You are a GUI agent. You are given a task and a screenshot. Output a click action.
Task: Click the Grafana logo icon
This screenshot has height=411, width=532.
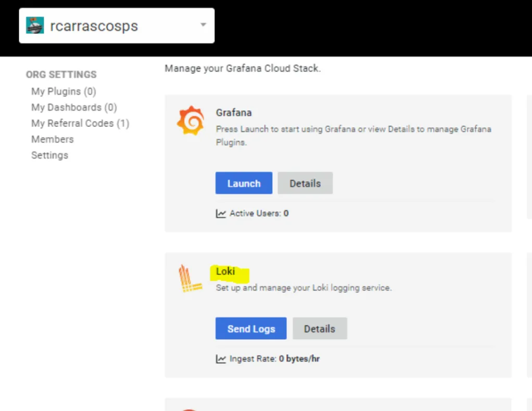(191, 120)
